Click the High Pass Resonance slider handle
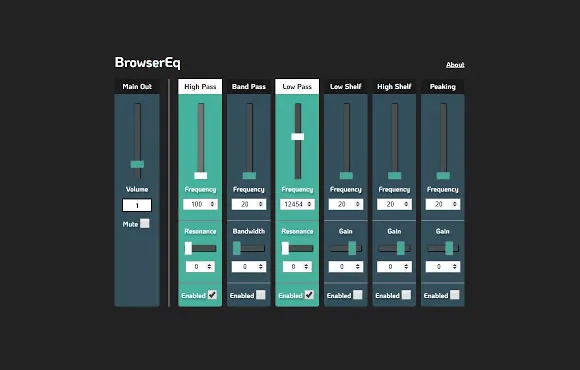 [x=188, y=248]
